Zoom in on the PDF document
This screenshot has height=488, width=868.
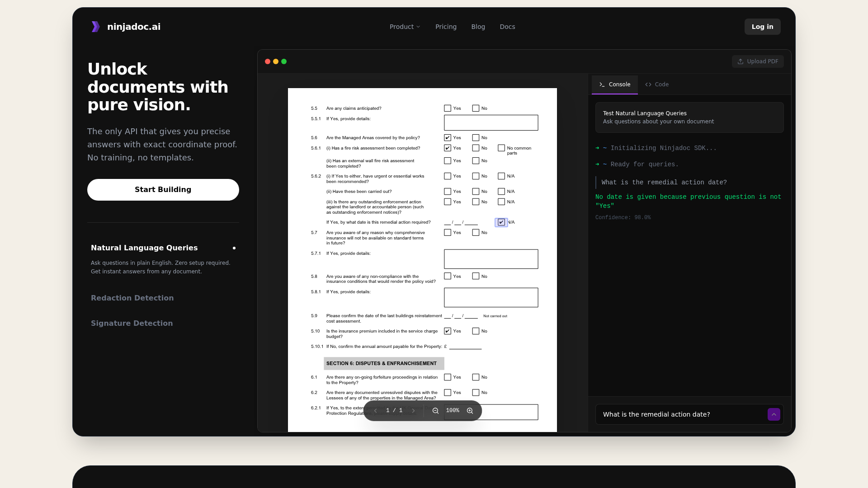point(470,410)
